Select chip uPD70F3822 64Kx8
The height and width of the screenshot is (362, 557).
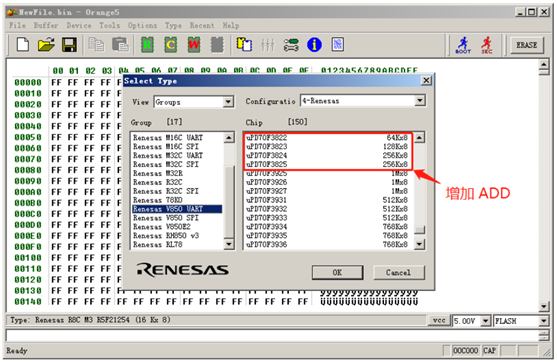[328, 137]
